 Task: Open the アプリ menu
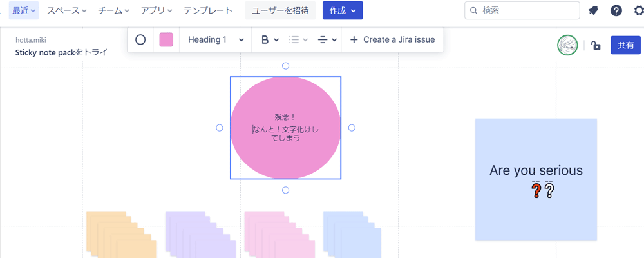point(156,11)
